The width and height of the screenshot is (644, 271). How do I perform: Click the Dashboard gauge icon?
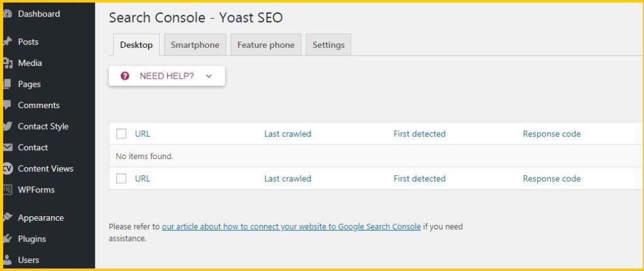point(8,14)
